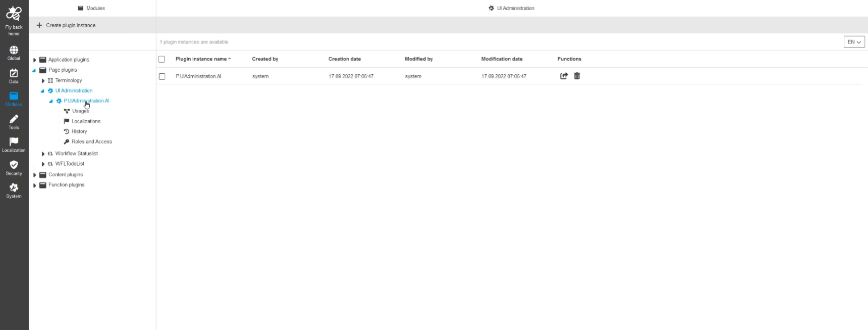Click Create plugin instance button
This screenshot has height=330, width=868.
(66, 25)
